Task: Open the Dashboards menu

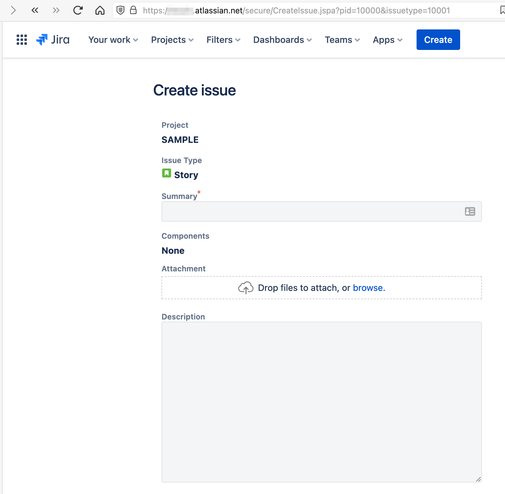Action: pos(282,40)
